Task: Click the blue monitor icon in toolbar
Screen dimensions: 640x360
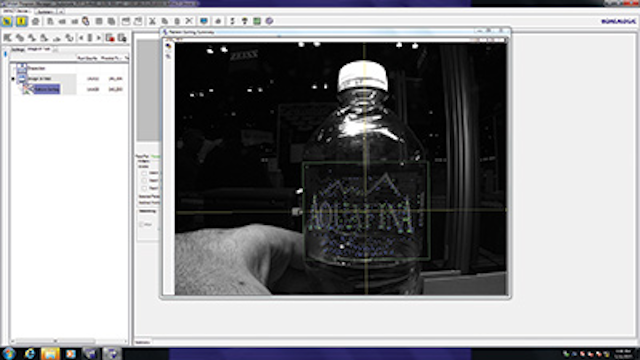Action: 204,21
